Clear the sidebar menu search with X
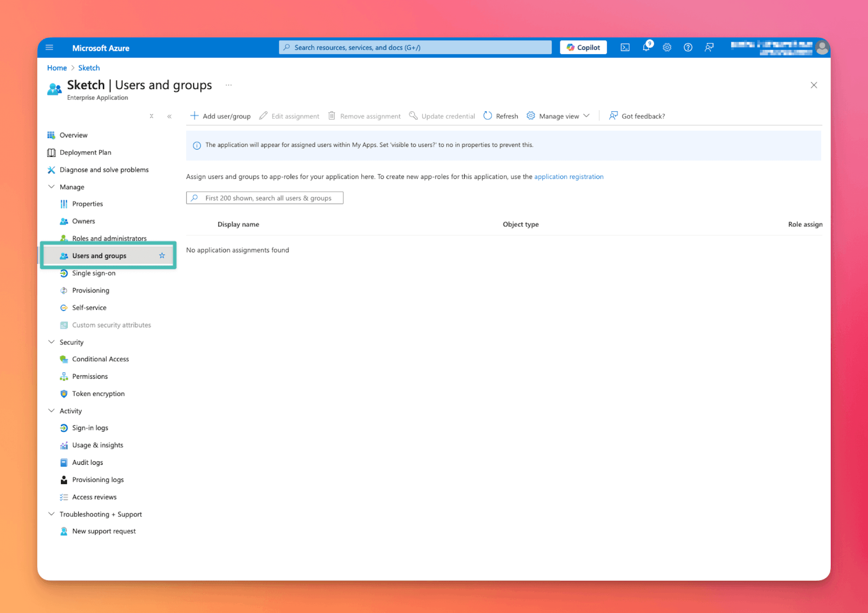This screenshot has width=868, height=613. [x=151, y=116]
